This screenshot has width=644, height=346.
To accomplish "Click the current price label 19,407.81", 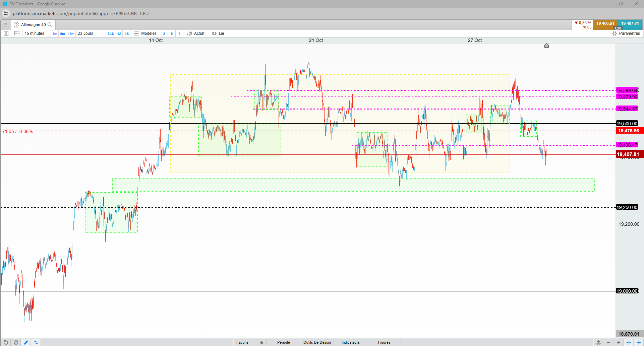I will click(629, 154).
